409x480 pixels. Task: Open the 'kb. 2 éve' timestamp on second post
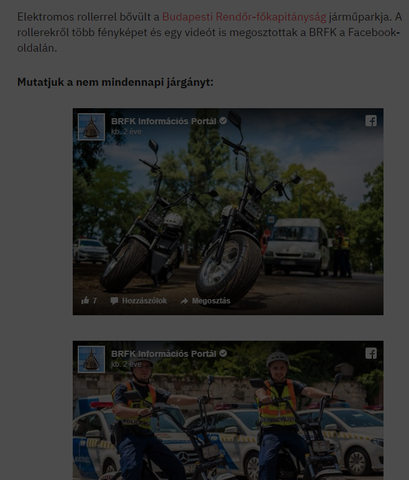(126, 364)
